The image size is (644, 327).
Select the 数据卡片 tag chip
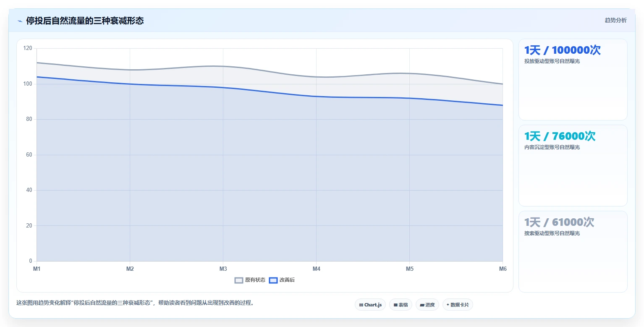click(x=458, y=305)
